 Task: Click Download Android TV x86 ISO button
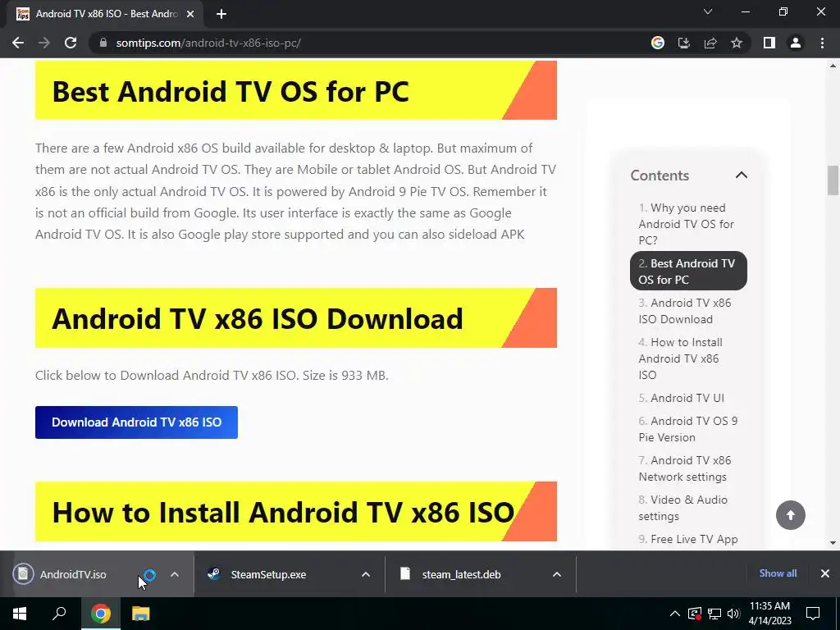(x=137, y=422)
